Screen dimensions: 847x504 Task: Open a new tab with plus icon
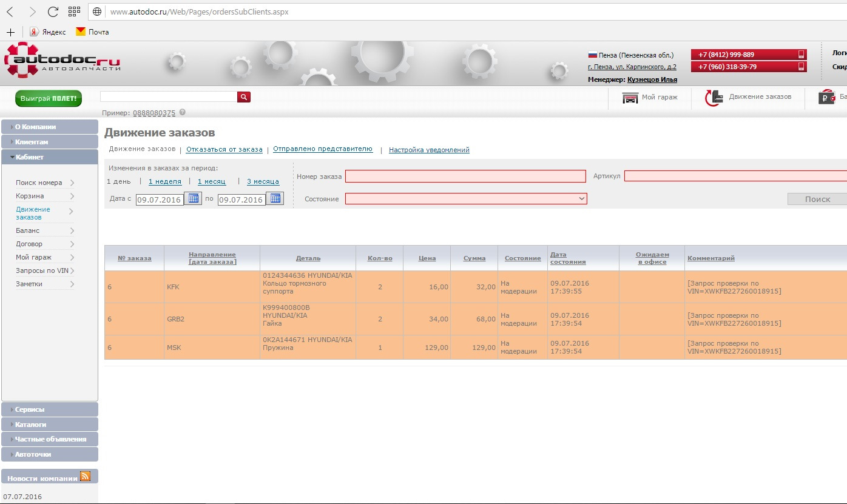(10, 32)
